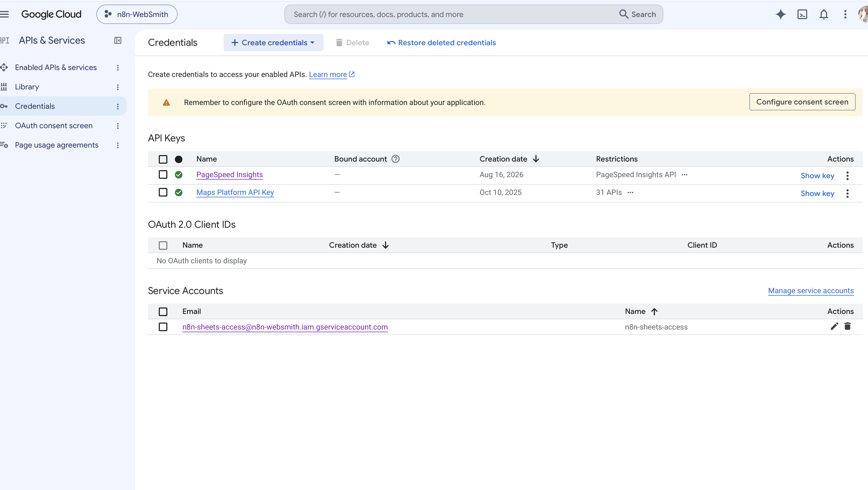The width and height of the screenshot is (868, 490).
Task: Open the n8n-sheets-access service account email link
Action: tap(285, 327)
